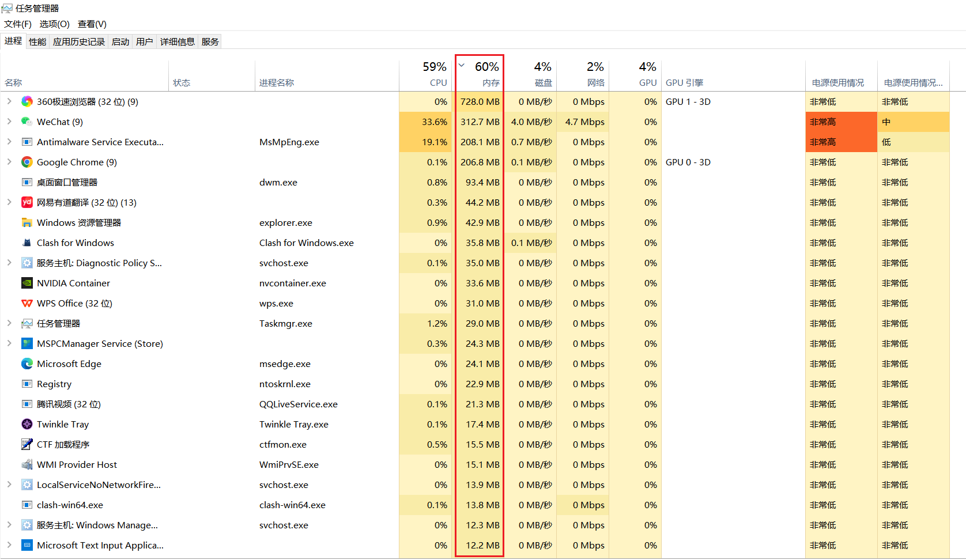Switch to the 服务 tab
Screen dimensions: 966x560
click(210, 41)
